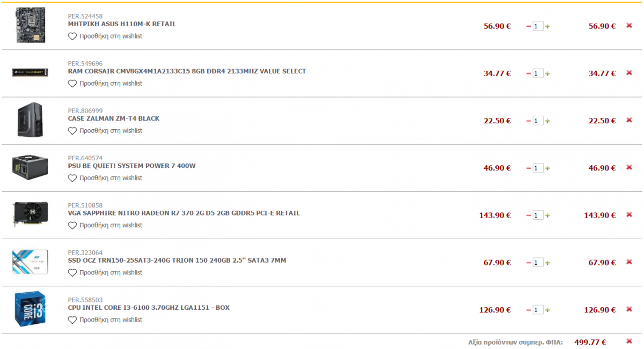Click the heart icon for PSU Be Quiet

72,178
